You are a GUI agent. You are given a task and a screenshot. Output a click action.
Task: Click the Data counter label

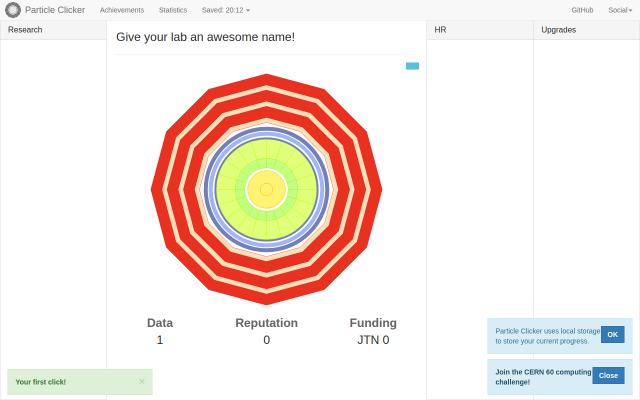[160, 323]
